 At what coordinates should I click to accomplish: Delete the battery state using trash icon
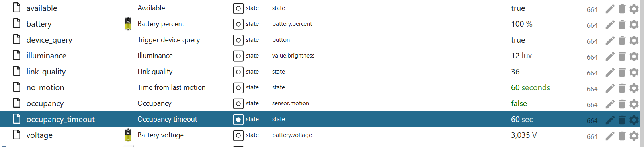click(x=622, y=25)
